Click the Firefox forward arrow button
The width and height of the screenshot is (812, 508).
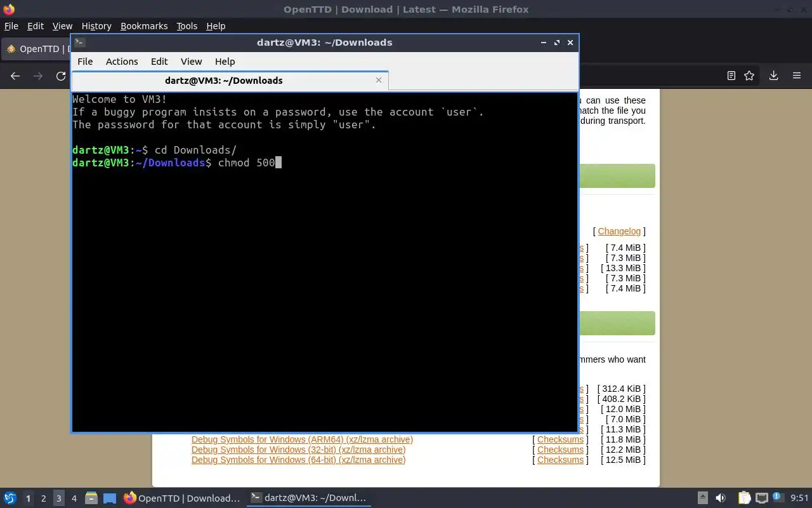click(x=38, y=76)
